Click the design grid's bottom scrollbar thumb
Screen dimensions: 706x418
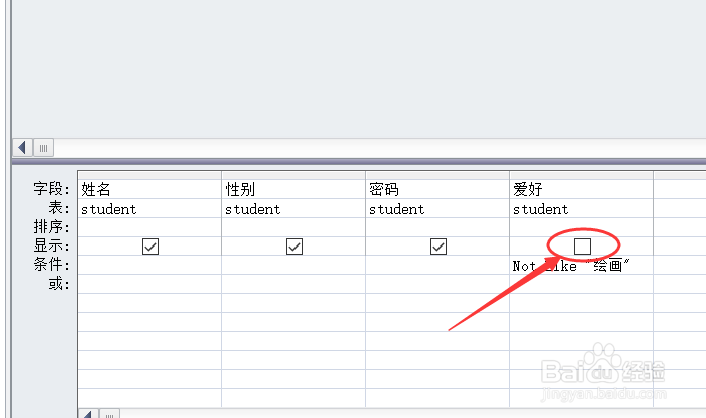pos(109,413)
